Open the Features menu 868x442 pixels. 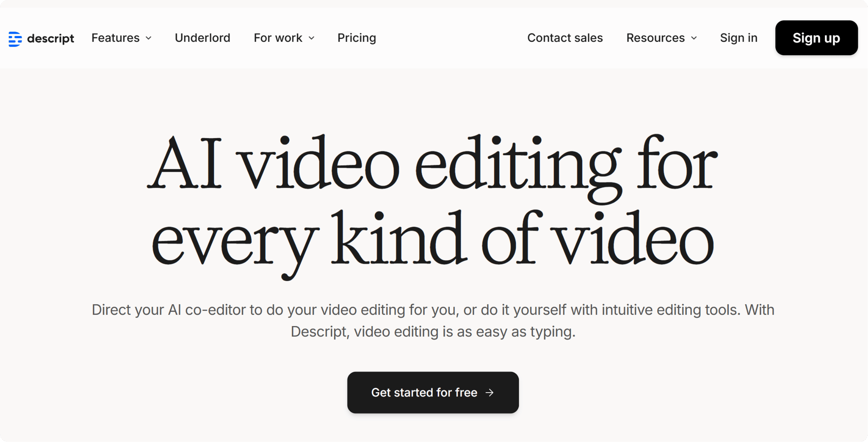point(115,38)
